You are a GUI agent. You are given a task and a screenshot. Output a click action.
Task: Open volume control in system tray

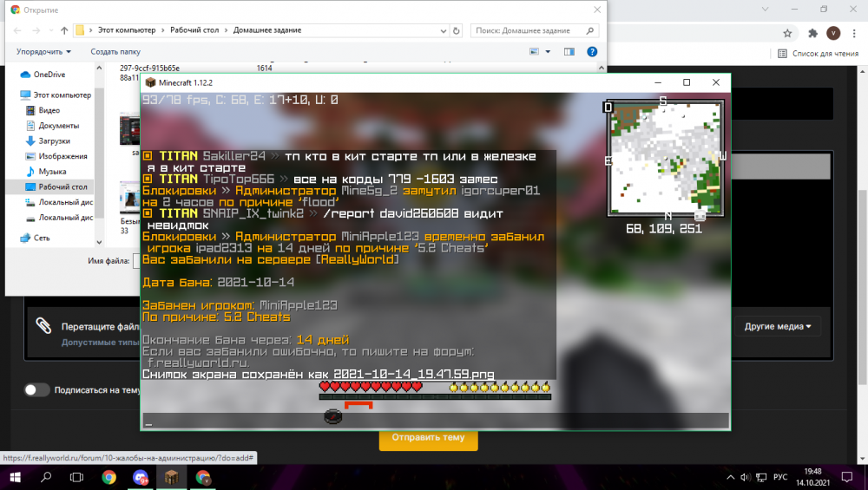pyautogui.click(x=745, y=477)
